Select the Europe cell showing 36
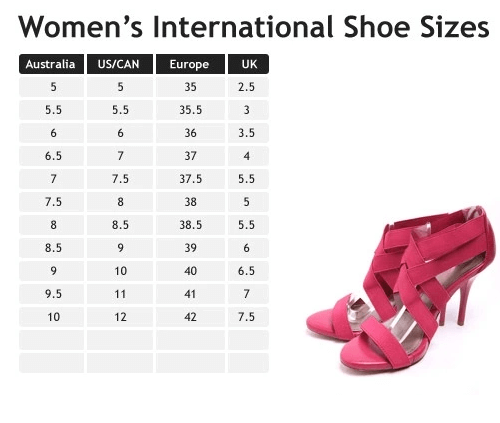 click(x=190, y=133)
